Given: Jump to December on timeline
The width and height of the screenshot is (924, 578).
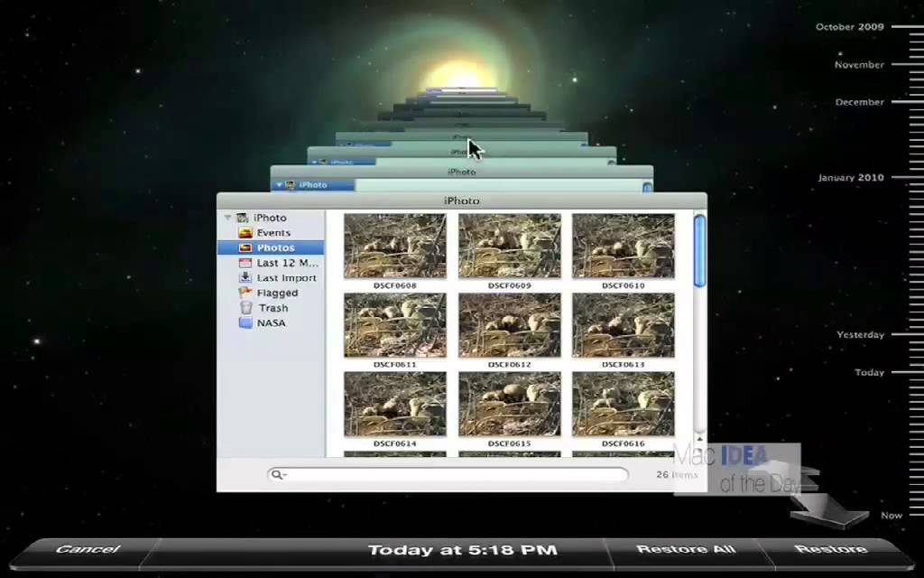Looking at the screenshot, I should tap(860, 102).
